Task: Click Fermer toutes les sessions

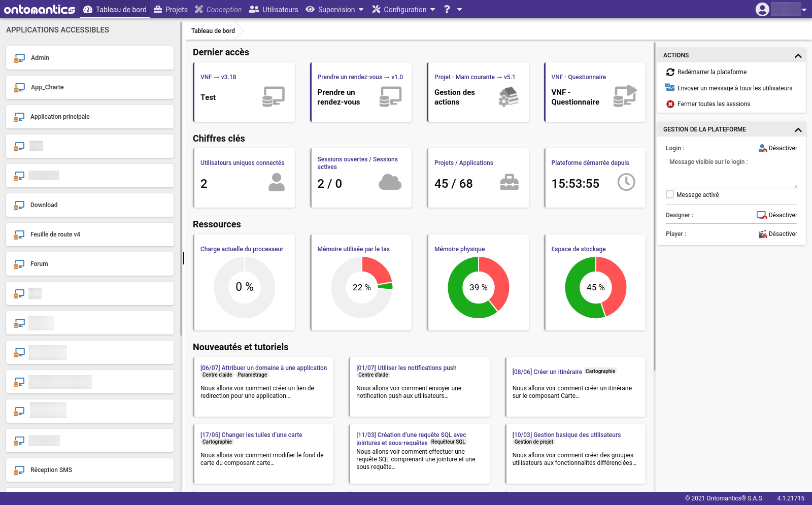Action: [714, 104]
